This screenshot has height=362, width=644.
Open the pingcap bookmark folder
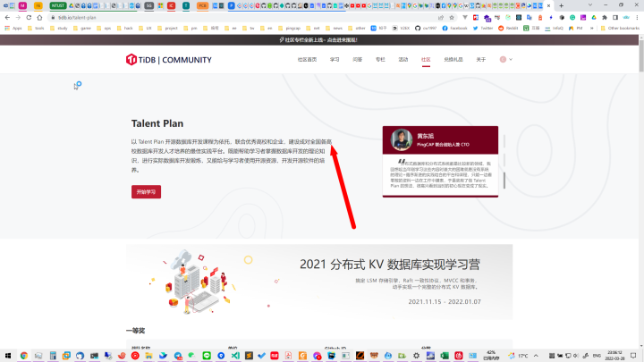click(289, 29)
